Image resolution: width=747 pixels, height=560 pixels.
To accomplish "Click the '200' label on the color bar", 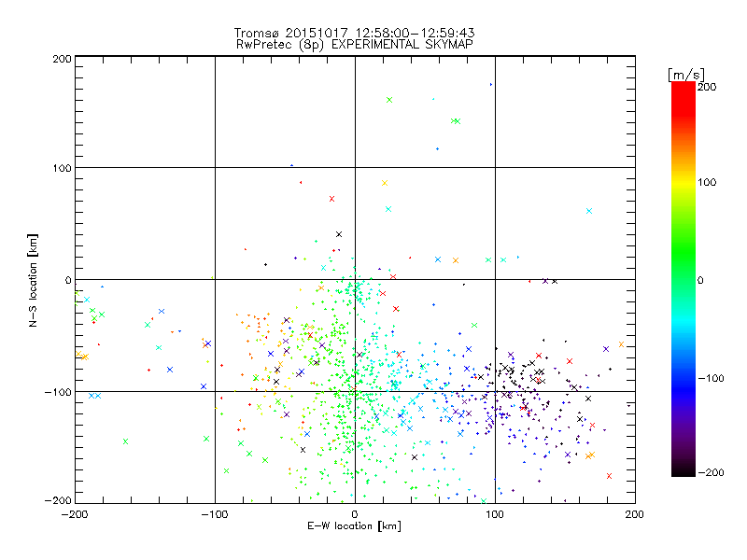I will [x=707, y=87].
